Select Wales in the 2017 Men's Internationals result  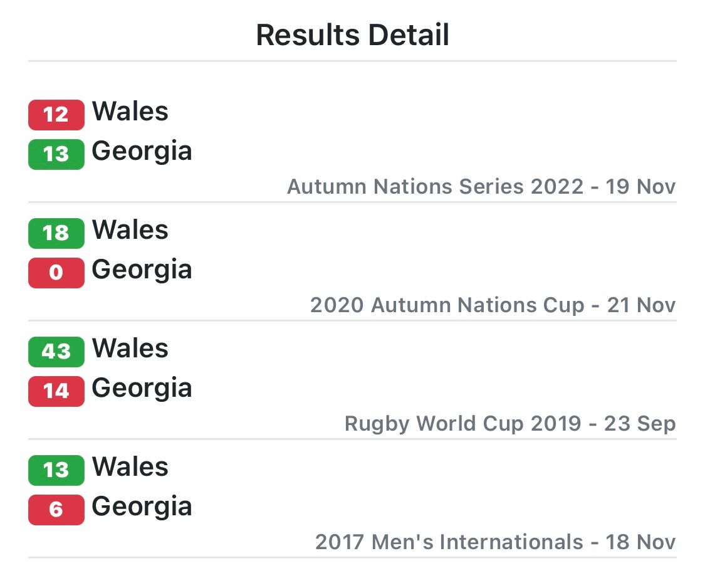[130, 468]
